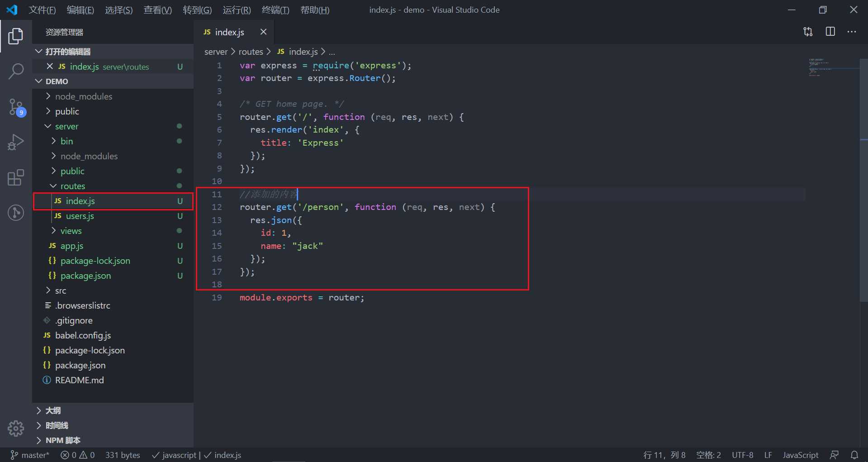The width and height of the screenshot is (868, 462).
Task: Close index.js in Open Editors list
Action: click(50, 67)
